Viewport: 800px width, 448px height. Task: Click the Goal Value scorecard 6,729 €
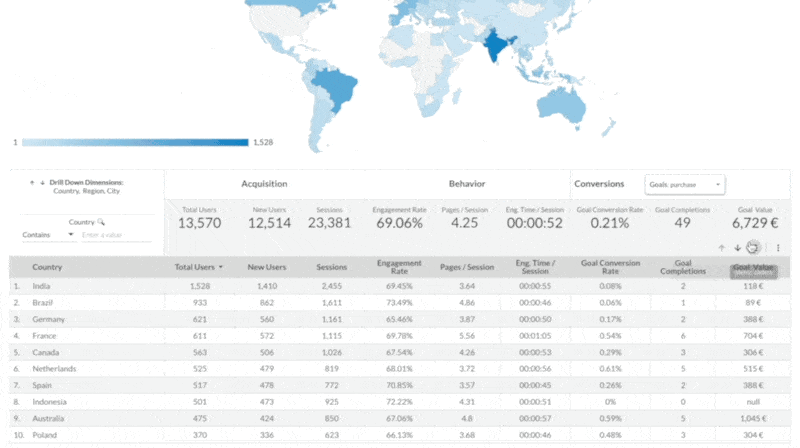click(x=755, y=223)
